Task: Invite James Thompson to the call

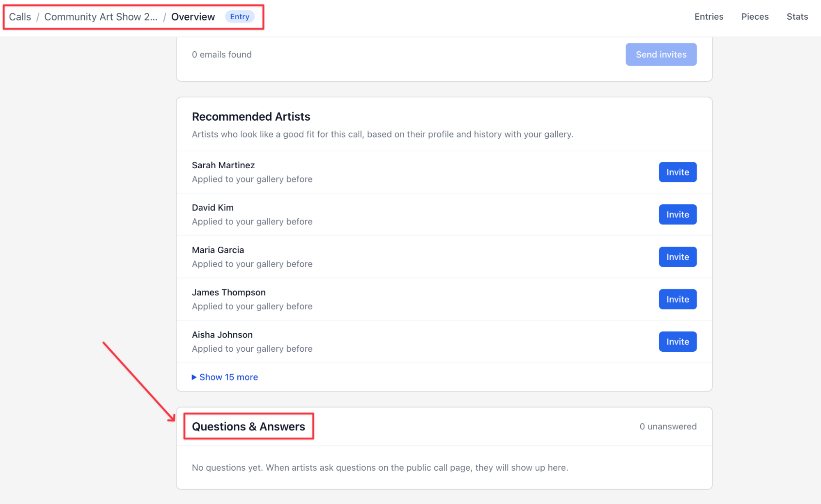Action: pos(678,299)
